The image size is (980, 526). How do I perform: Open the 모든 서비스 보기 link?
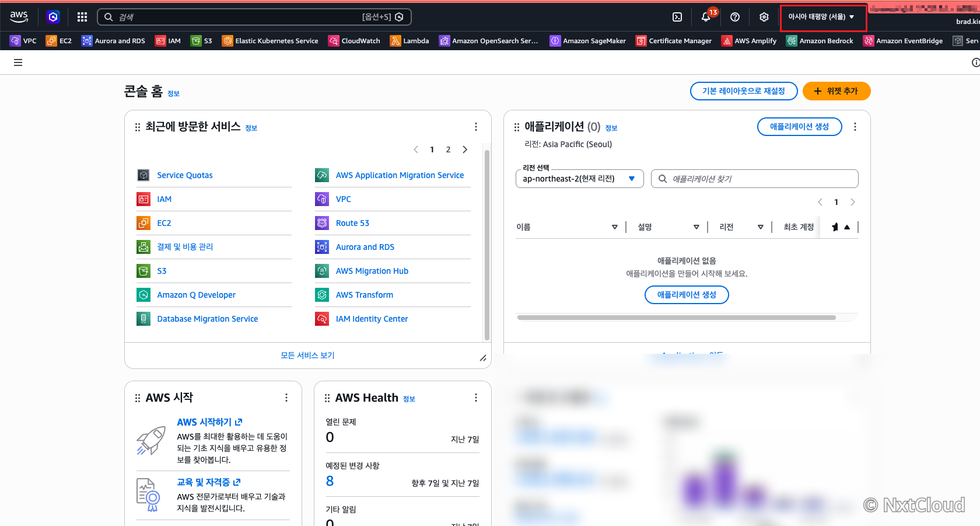click(x=307, y=355)
